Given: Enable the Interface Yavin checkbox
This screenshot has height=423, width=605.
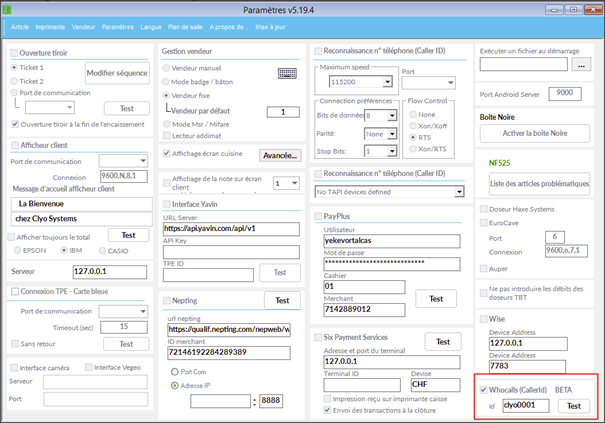Looking at the screenshot, I should (167, 204).
